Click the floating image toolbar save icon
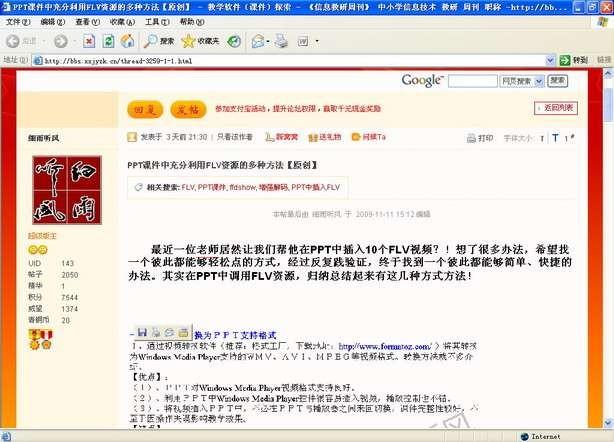The height and width of the screenshot is (442, 614). [142, 331]
